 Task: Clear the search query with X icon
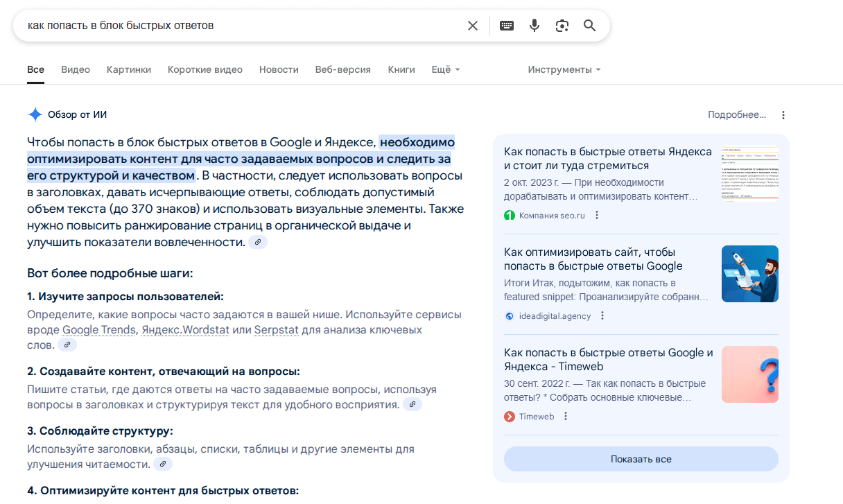coord(473,26)
